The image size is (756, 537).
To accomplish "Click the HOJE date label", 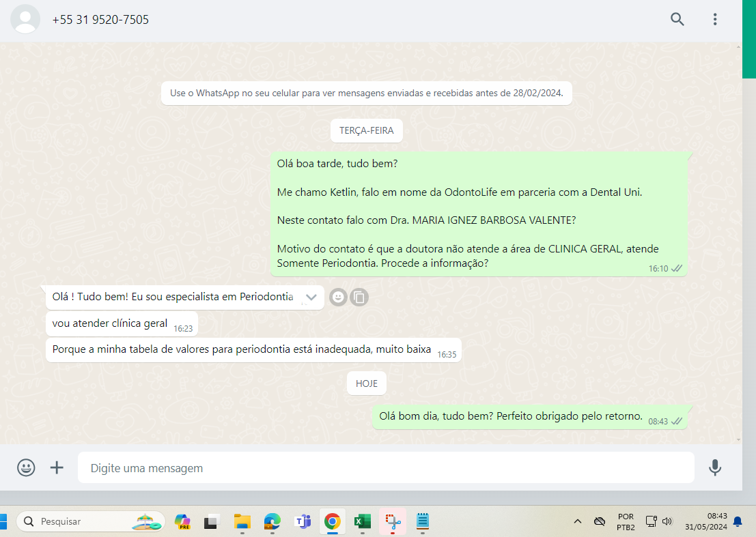I will tap(367, 383).
